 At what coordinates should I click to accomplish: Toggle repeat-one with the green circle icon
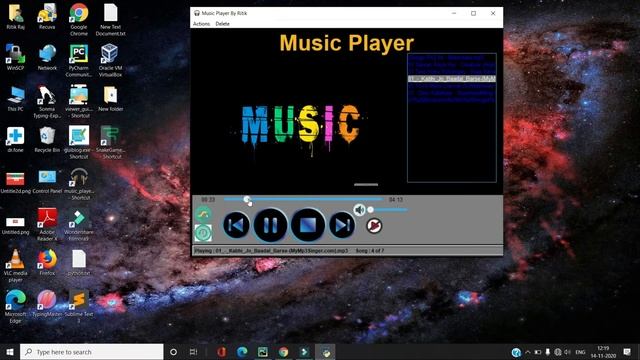pyautogui.click(x=203, y=233)
